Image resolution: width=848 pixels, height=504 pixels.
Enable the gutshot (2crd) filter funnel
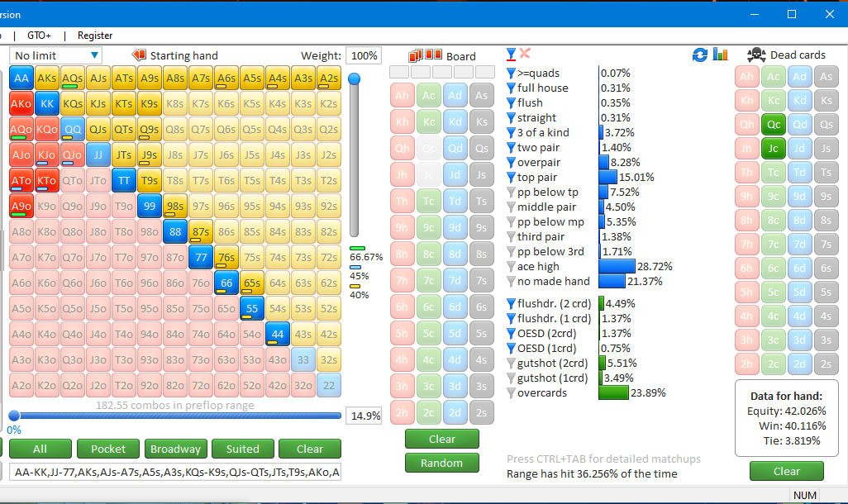click(x=511, y=364)
